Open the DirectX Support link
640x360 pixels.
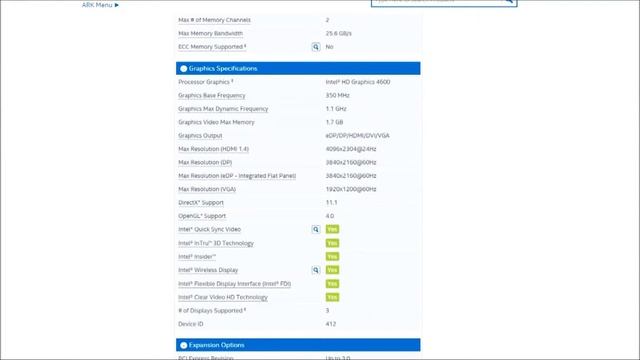pyautogui.click(x=201, y=203)
